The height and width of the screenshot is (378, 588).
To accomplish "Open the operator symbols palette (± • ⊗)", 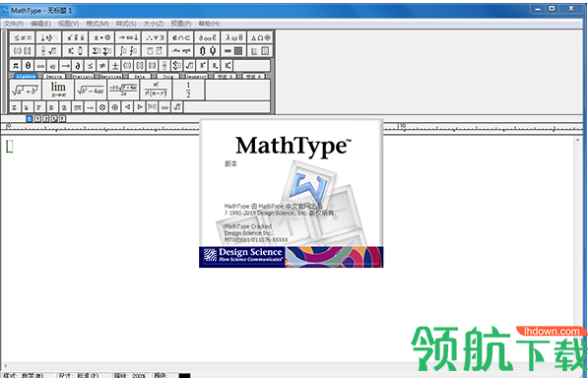I will (101, 37).
